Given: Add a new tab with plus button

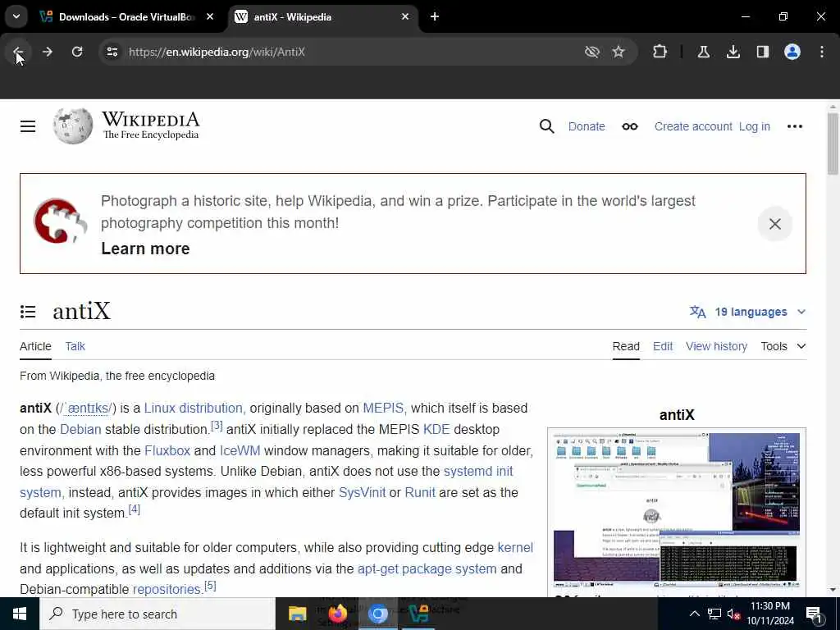Looking at the screenshot, I should [435, 16].
